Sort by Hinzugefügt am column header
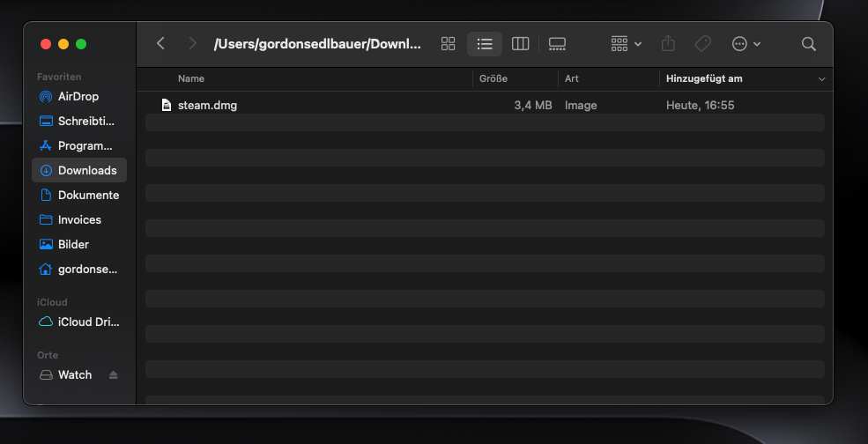The width and height of the screenshot is (868, 444). tap(704, 78)
